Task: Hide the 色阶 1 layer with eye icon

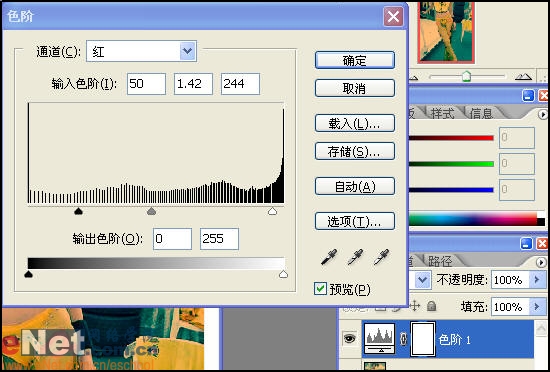Action: (349, 338)
